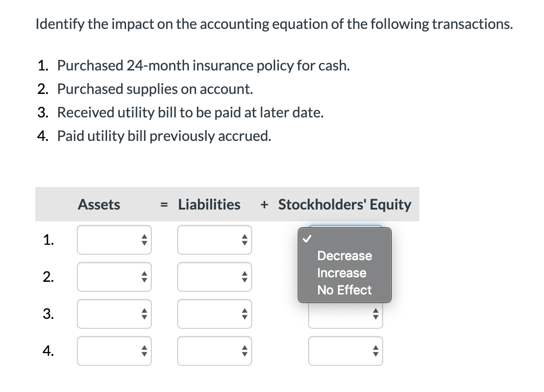Image resolution: width=544 pixels, height=392 pixels.
Task: Open the Liabilities dropdown for transaction 4
Action: [215, 351]
